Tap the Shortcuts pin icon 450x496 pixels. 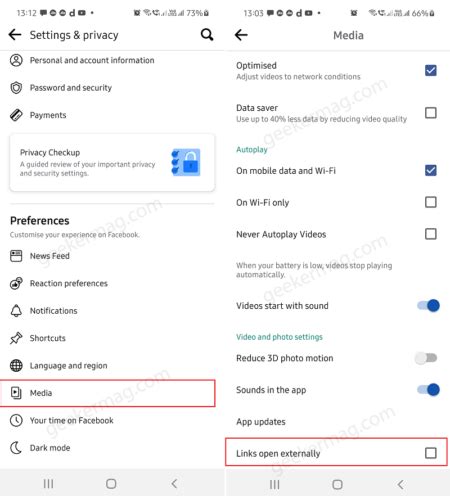(16, 338)
